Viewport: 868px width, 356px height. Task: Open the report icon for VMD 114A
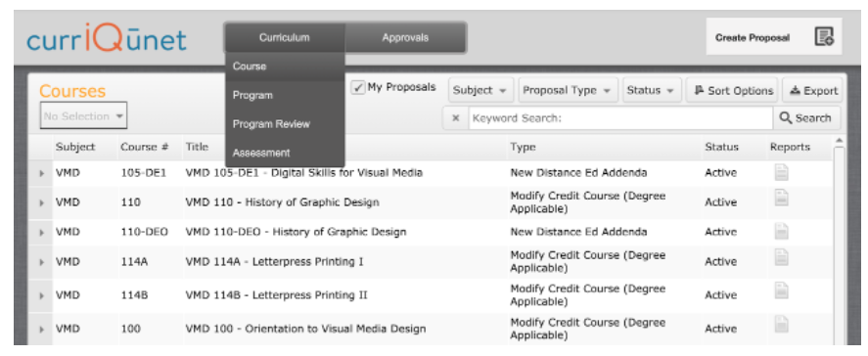point(781,257)
